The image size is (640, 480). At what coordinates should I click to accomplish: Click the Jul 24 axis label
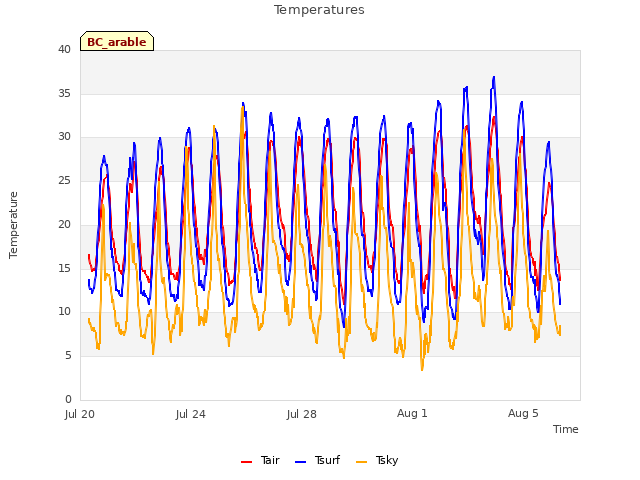coord(191,414)
